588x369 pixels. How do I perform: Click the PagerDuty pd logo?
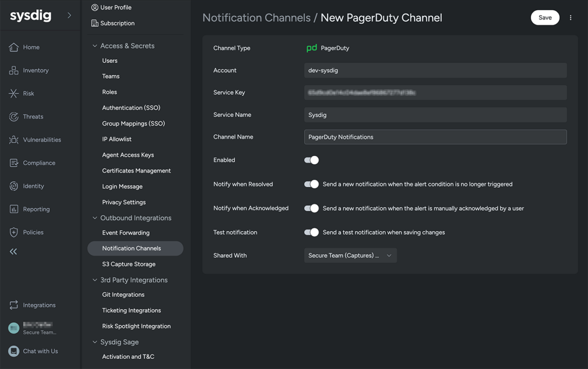312,48
